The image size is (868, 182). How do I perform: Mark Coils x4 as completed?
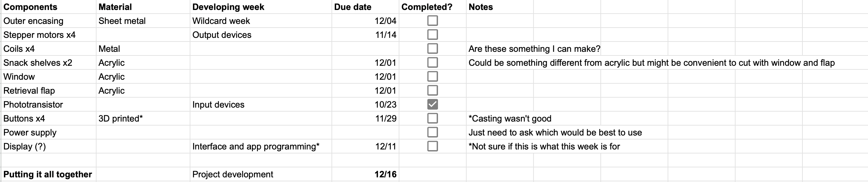(x=432, y=49)
